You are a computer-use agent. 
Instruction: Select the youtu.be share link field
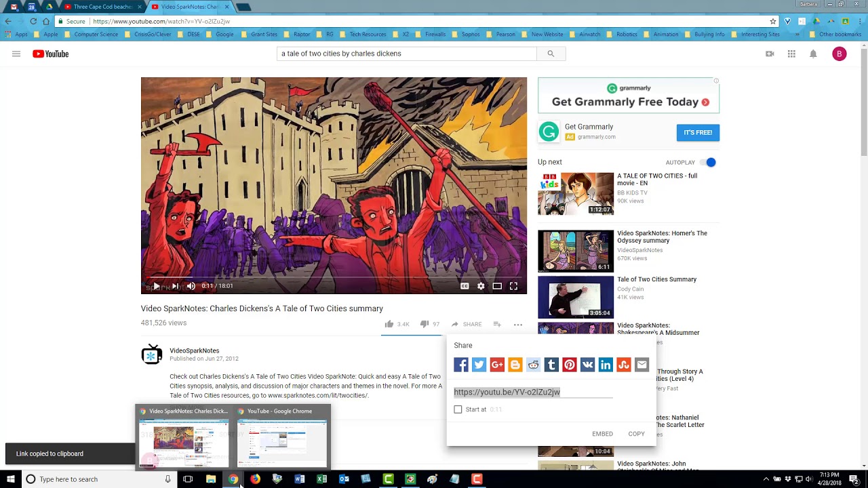click(x=533, y=392)
